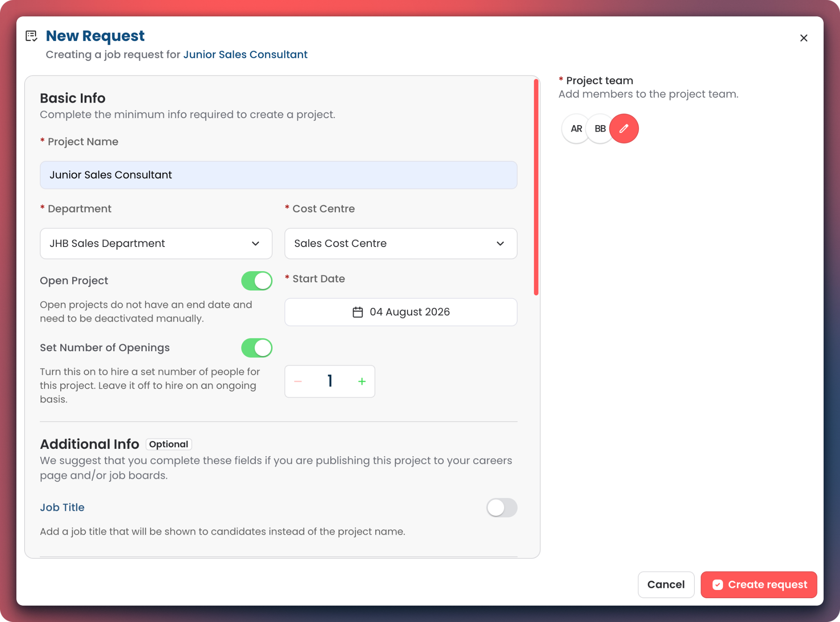Click the Additional Info heading

pyautogui.click(x=89, y=444)
